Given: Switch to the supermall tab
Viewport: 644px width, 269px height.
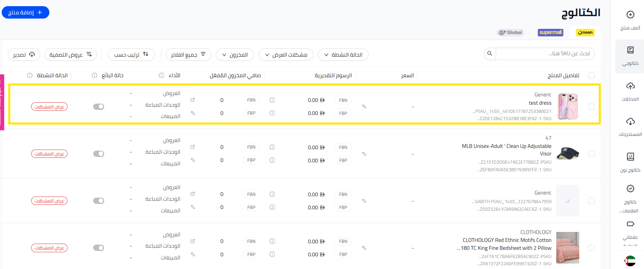Looking at the screenshot, I should coord(550,32).
